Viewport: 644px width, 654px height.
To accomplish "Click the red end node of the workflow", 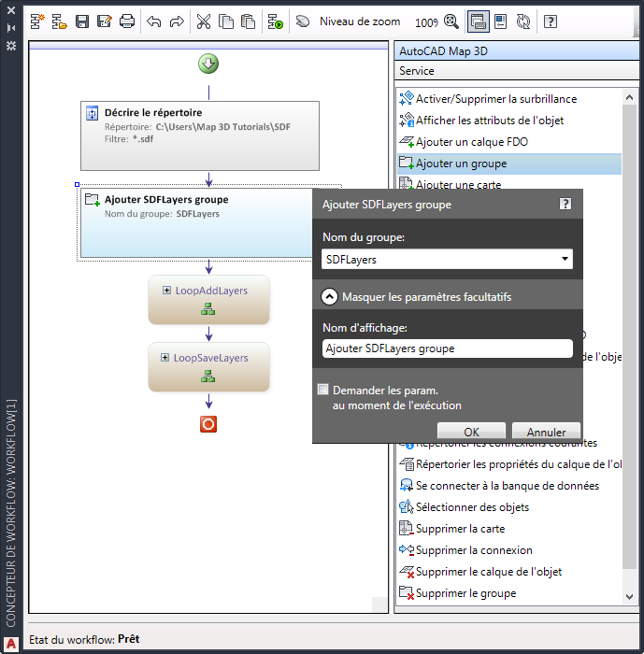I will 208,424.
